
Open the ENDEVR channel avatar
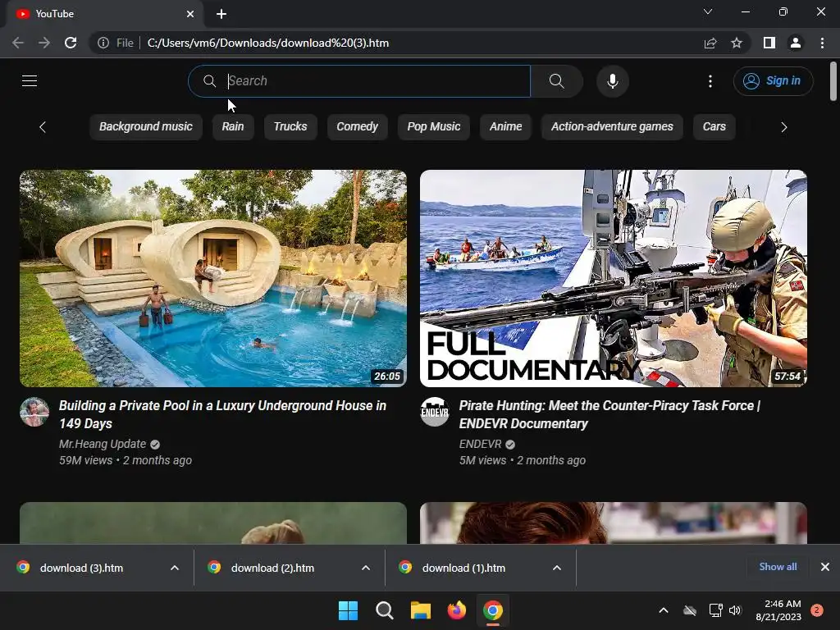435,412
